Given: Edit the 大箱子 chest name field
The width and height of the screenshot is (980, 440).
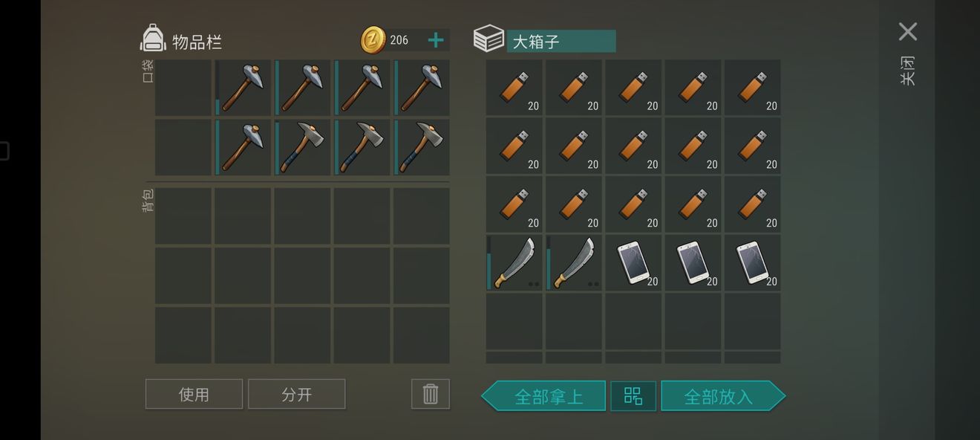Looking at the screenshot, I should tap(561, 41).
